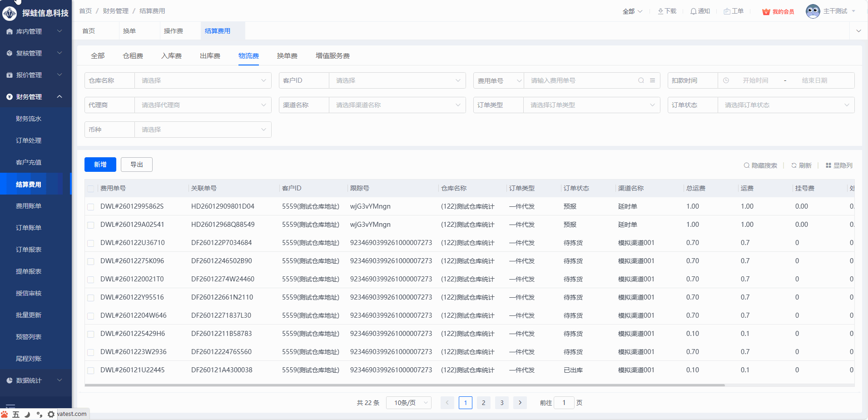The image size is (868, 420).
Task: Click the 导出 button
Action: click(x=137, y=165)
